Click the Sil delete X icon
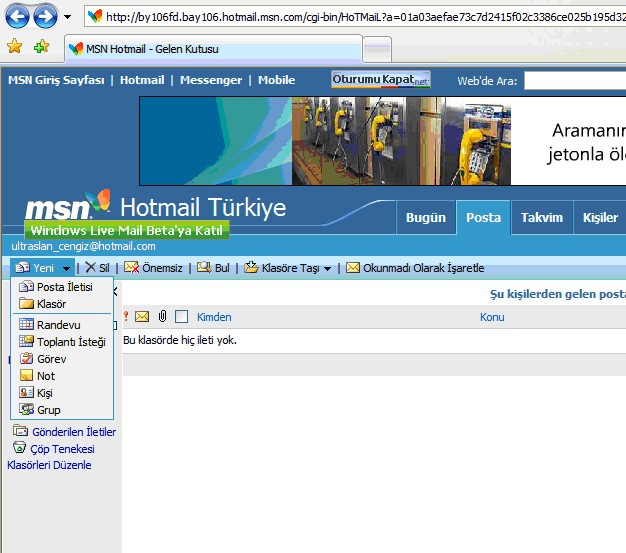This screenshot has height=553, width=626. click(90, 267)
